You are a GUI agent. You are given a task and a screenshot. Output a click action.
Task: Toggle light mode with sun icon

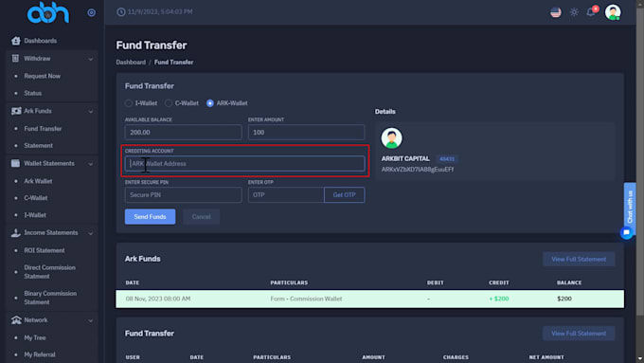(574, 12)
